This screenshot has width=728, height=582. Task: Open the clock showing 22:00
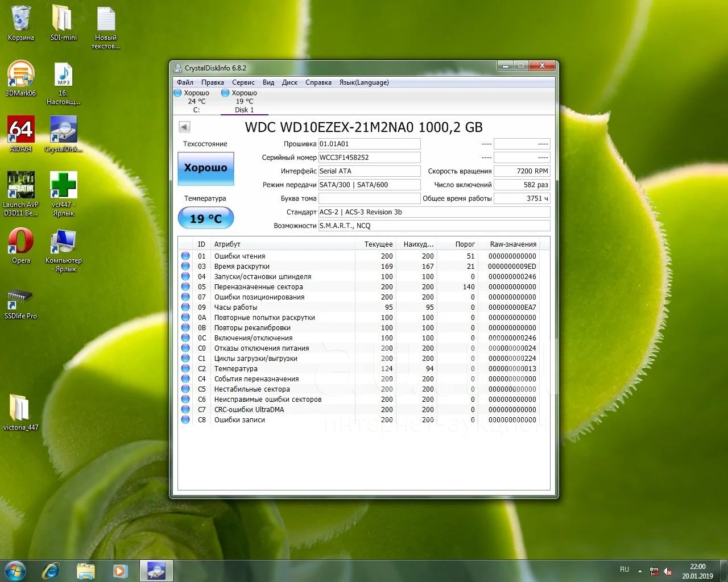tap(698, 571)
